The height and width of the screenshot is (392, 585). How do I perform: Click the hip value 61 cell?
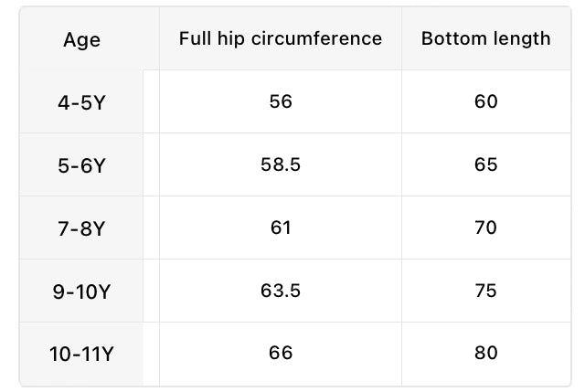[281, 228]
